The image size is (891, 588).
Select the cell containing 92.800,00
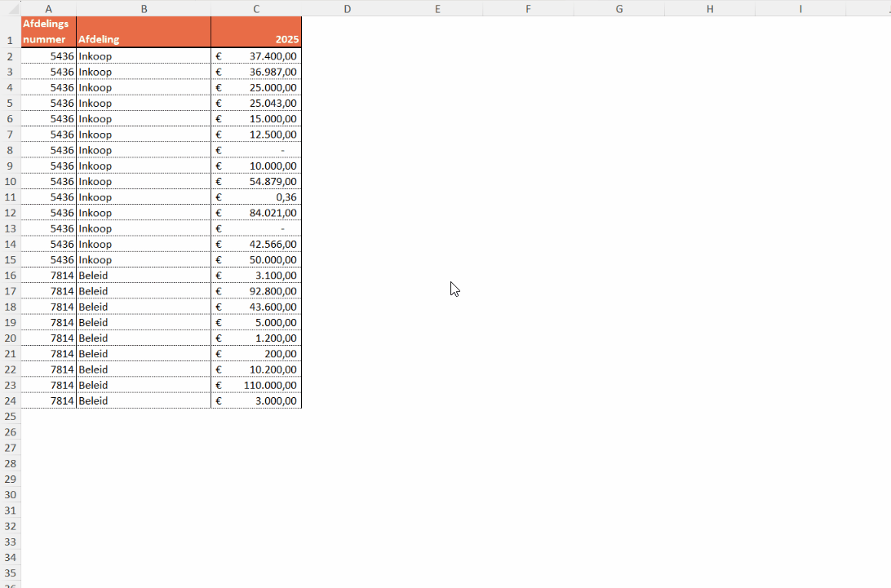coord(256,291)
